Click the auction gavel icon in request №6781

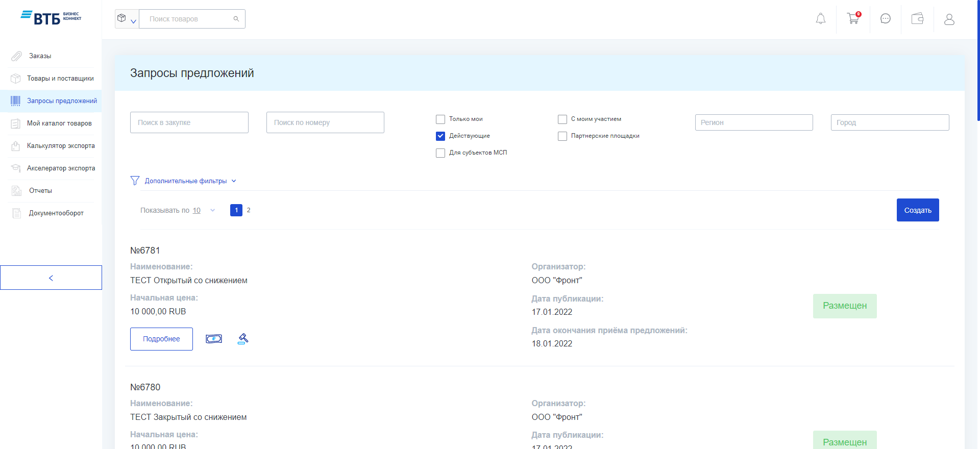click(x=243, y=339)
